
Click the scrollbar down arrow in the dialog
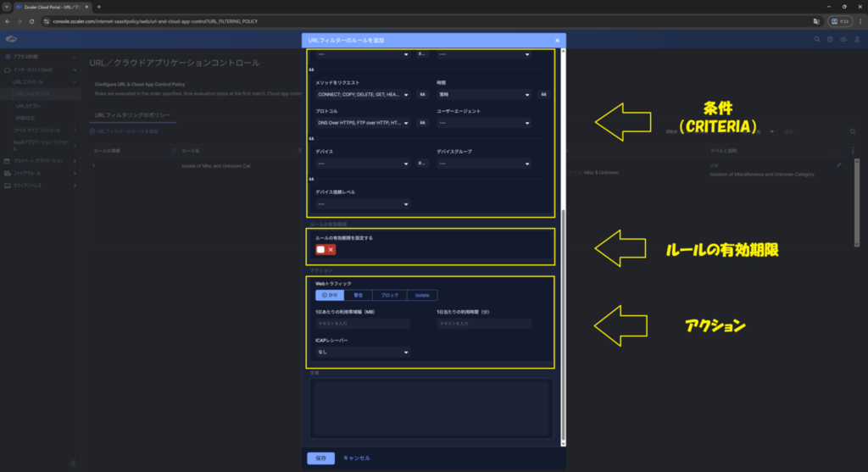pos(564,443)
